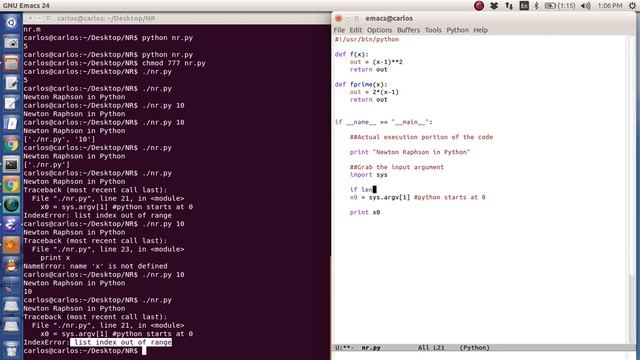Show the calendar from 1:06 PM clock
The width and height of the screenshot is (640, 360).
click(x=609, y=6)
